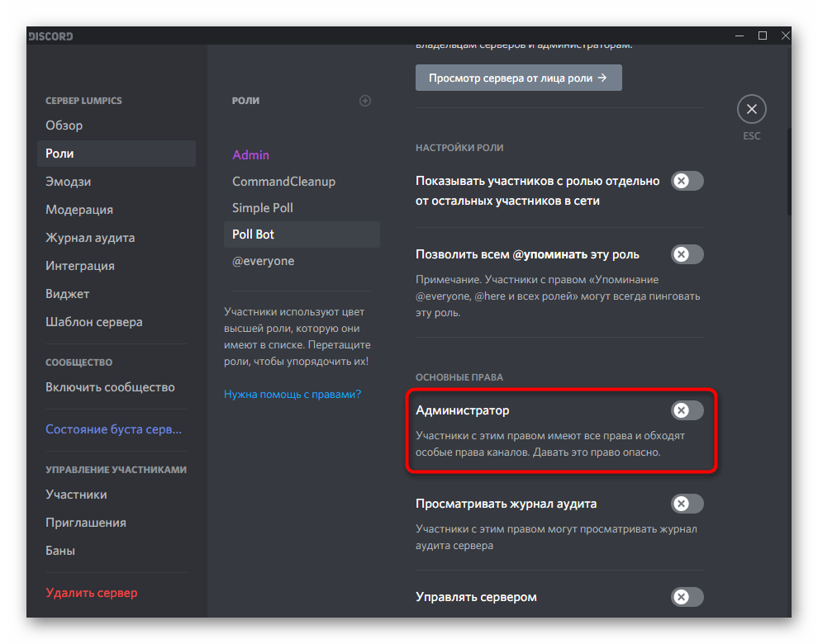Click the НАСТРОЙКИ РОЛИ heading
818x644 pixels.
(x=459, y=148)
